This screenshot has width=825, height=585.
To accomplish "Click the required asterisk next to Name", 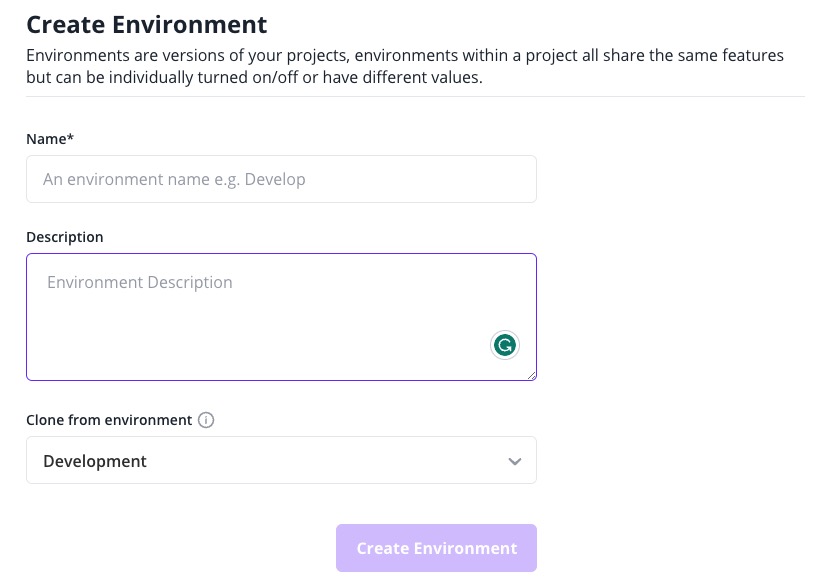I will tap(71, 139).
